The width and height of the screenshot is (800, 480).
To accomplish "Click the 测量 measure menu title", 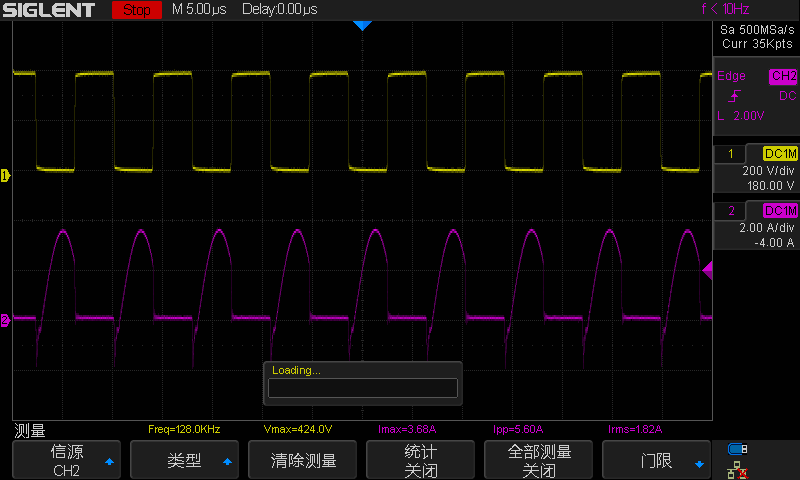I will [30, 431].
